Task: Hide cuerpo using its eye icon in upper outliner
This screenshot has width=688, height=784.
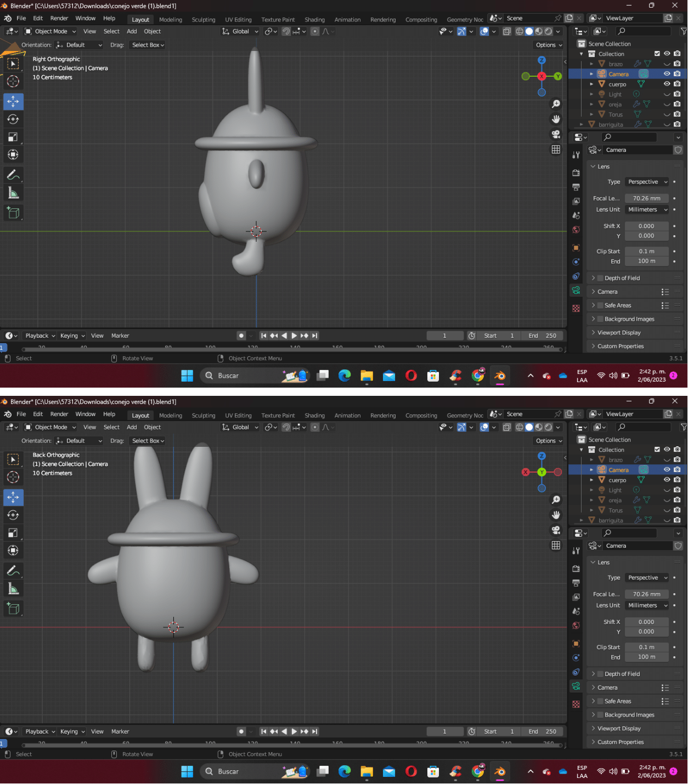Action: 667,84
